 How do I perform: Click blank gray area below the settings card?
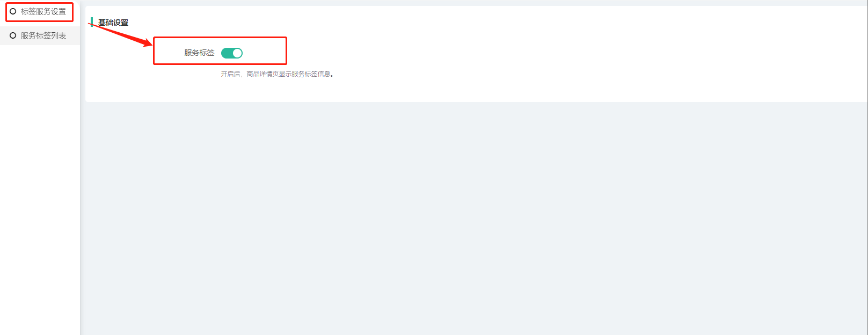tap(472, 215)
